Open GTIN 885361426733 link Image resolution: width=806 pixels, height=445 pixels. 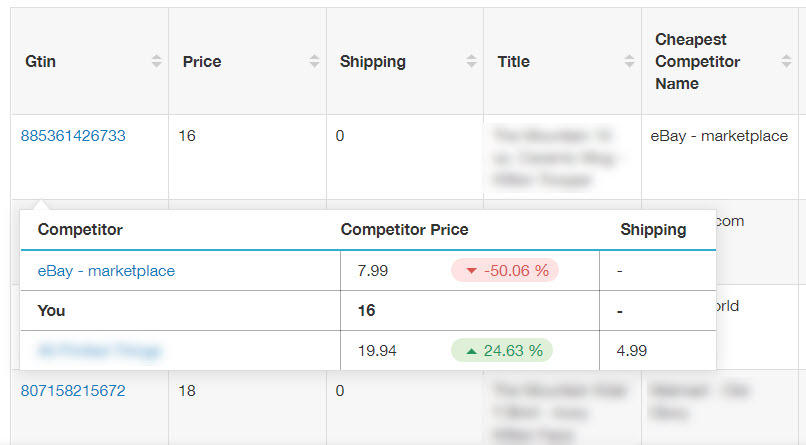(x=73, y=136)
